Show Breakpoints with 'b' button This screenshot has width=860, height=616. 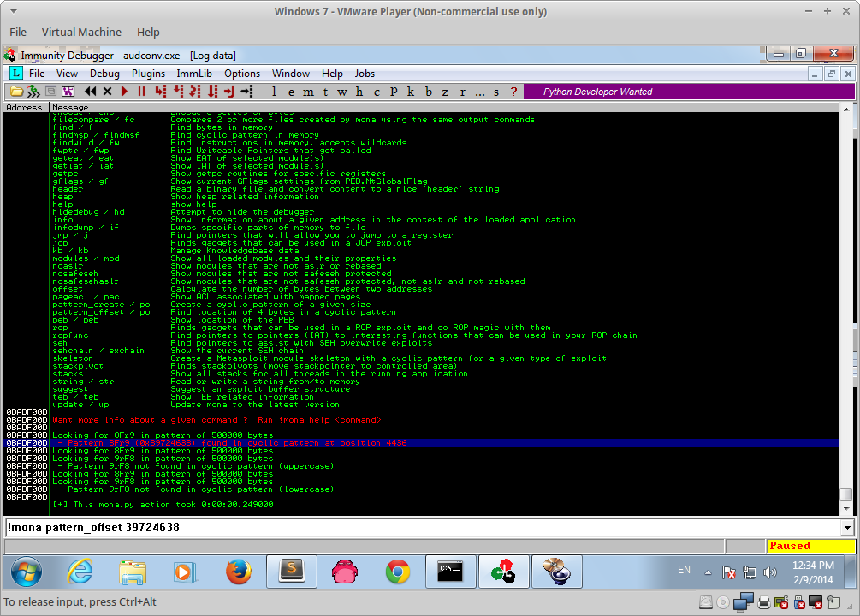[429, 92]
